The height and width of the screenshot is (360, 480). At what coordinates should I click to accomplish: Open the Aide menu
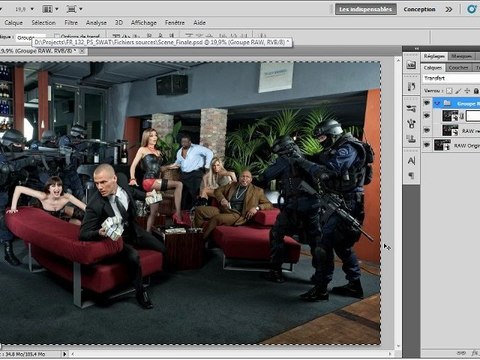click(199, 23)
